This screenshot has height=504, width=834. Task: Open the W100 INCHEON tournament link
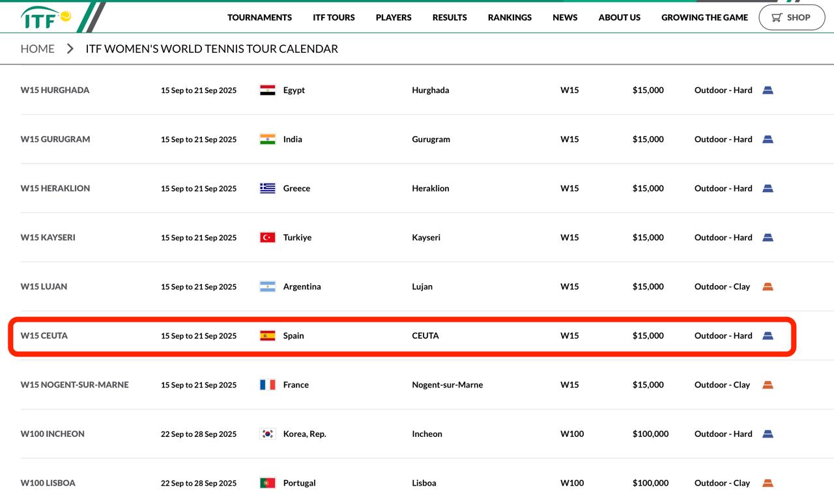point(52,434)
